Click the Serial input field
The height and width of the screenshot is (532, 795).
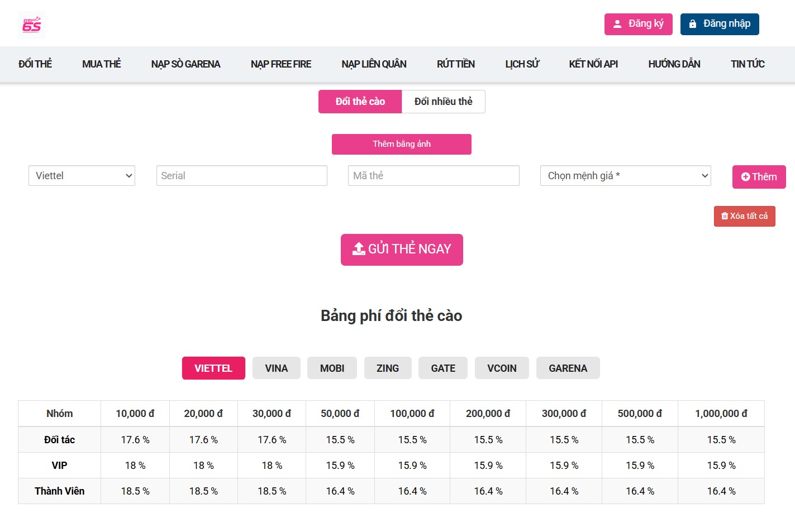pyautogui.click(x=241, y=176)
